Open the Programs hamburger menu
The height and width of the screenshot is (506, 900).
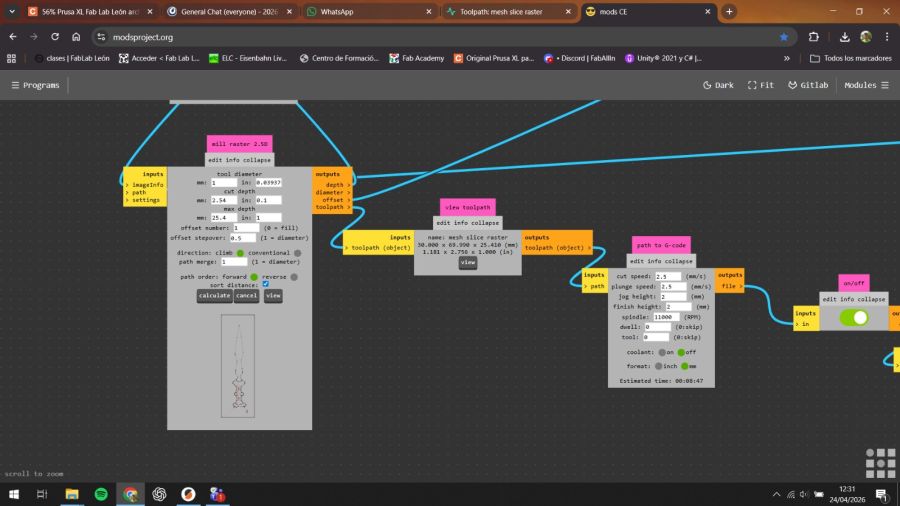tap(35, 85)
